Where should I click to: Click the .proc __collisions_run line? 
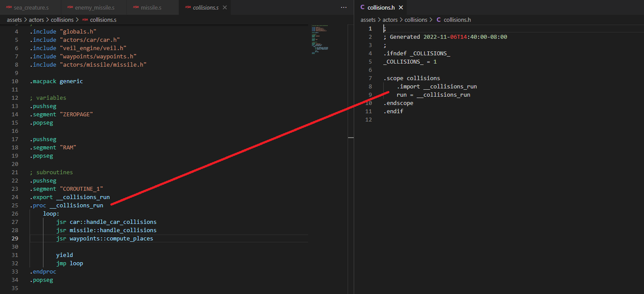[x=67, y=205]
